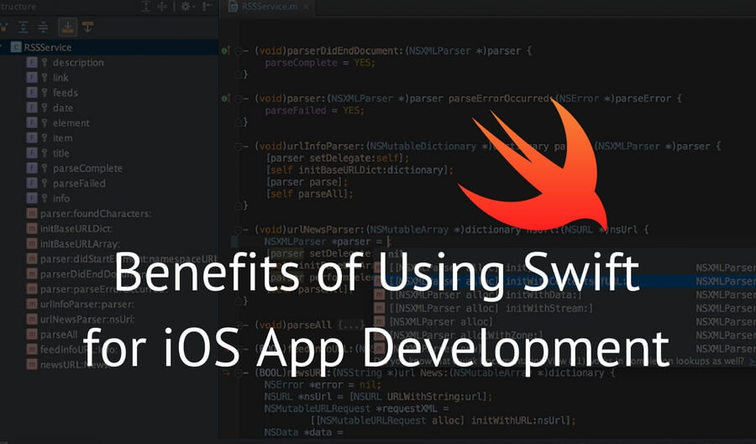
Task: Click gutter arrow icon at newsURL method
Action: click(225, 373)
